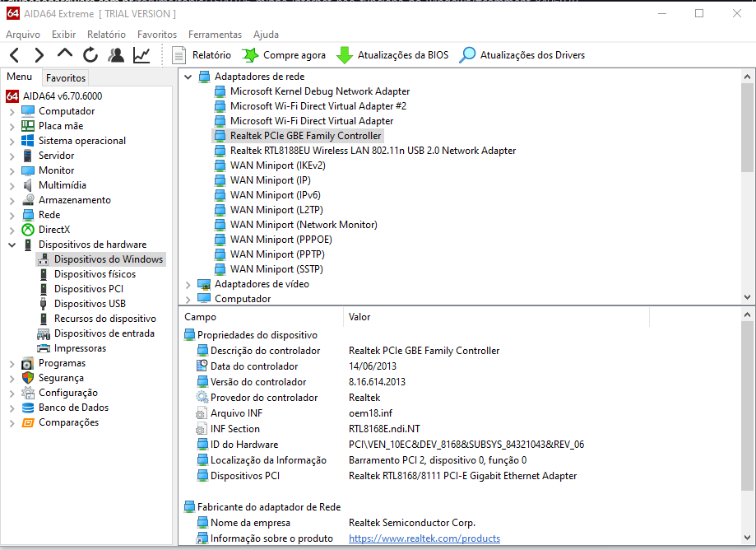Click the driver version 8.16.614.2013 value
The width and height of the screenshot is (756, 550).
(377, 382)
